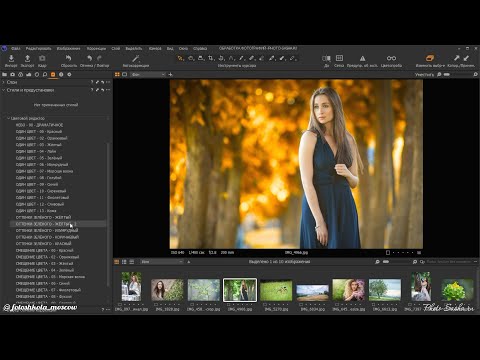Screen dimensions: 480x360
Task: Open the Файл menu
Action: point(16,49)
